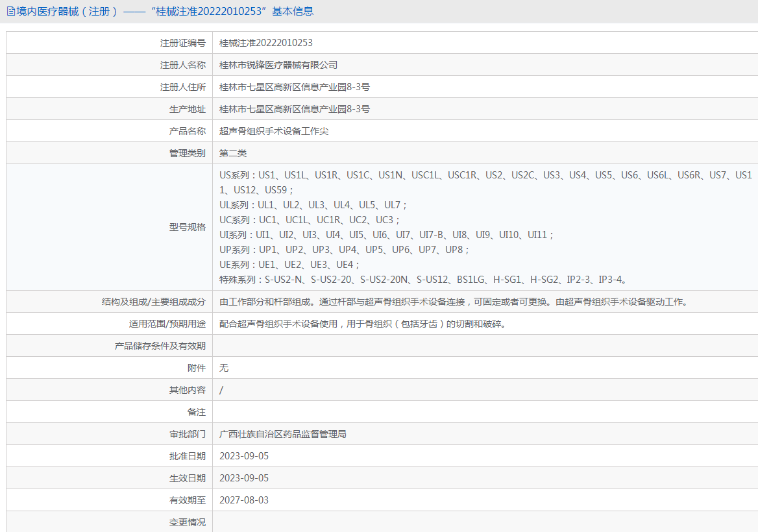
Task: Select 超声骨组织手术设备工作尖
Action: [274, 131]
